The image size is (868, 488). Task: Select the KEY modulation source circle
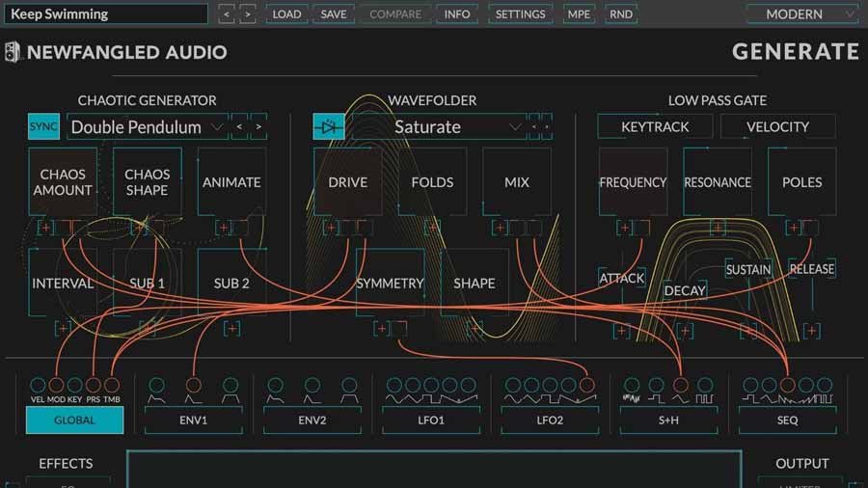tap(74, 385)
